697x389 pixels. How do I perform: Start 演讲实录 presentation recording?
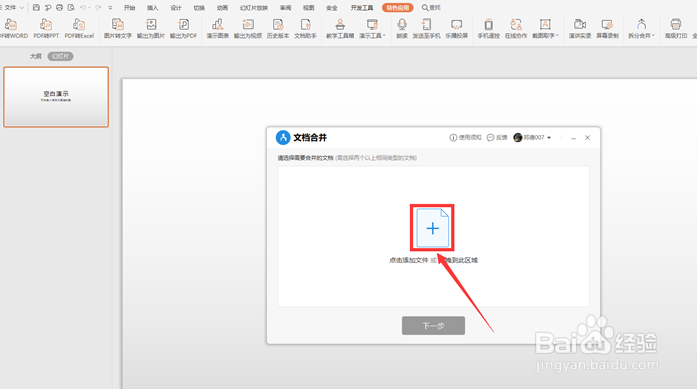(x=580, y=28)
